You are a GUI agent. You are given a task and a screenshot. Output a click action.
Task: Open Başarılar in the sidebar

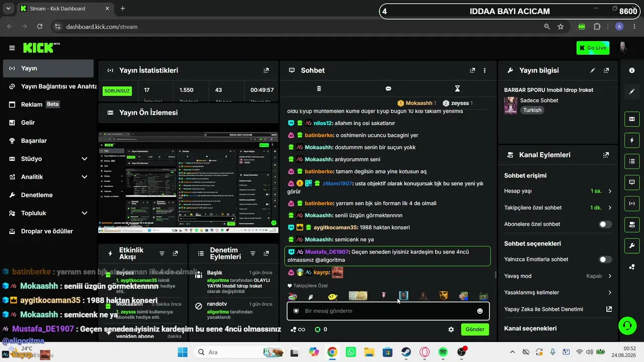(x=48, y=141)
